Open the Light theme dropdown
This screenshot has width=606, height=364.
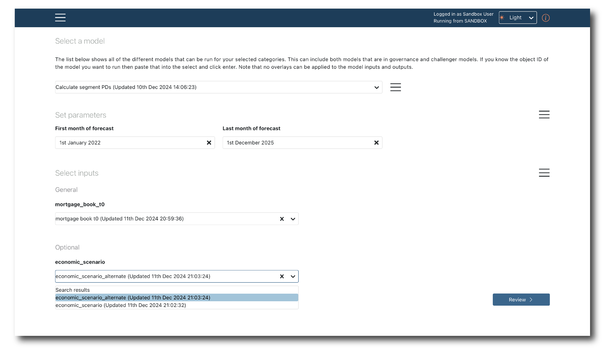[x=517, y=18]
